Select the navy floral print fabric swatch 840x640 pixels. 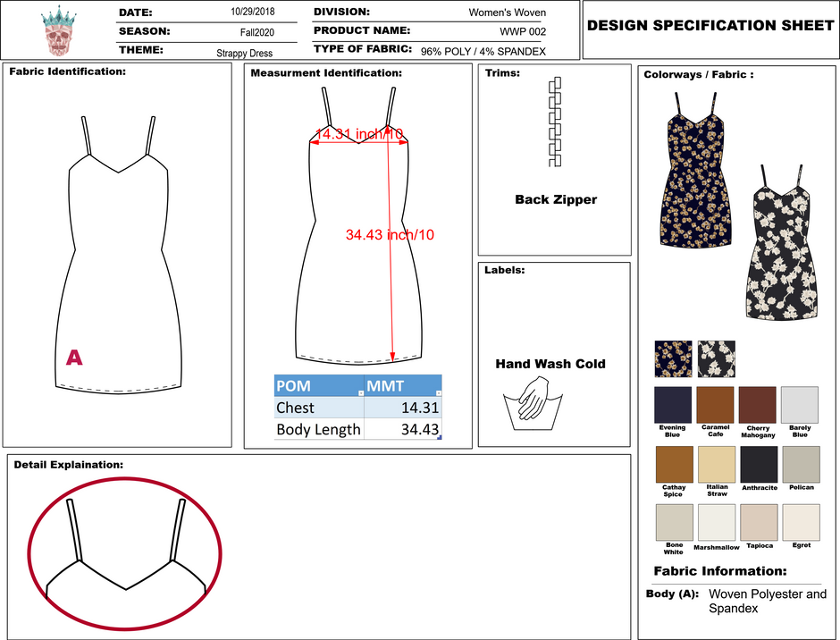pyautogui.click(x=674, y=359)
